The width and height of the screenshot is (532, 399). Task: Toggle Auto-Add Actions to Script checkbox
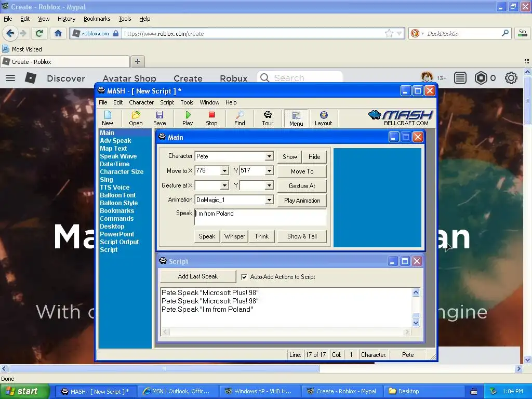(244, 277)
